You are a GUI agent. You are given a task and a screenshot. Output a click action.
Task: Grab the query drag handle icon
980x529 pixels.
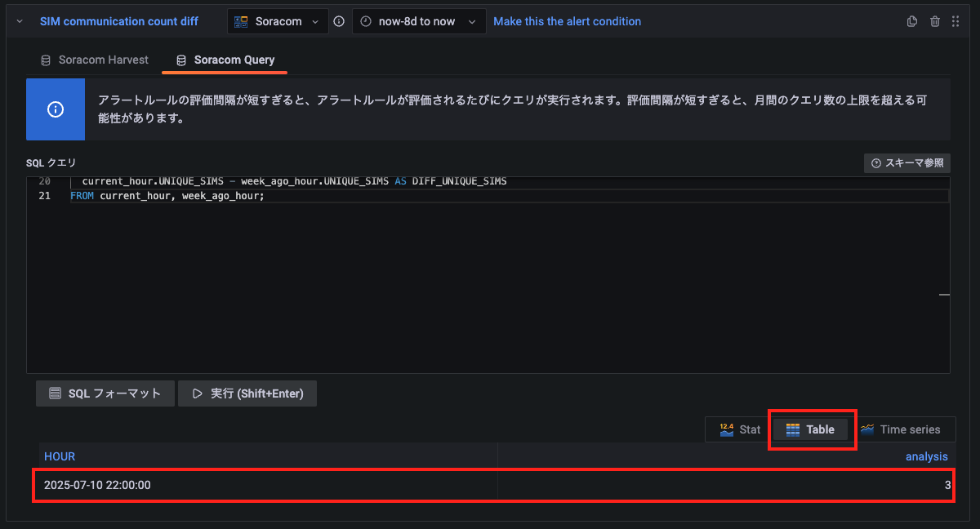coord(955,21)
